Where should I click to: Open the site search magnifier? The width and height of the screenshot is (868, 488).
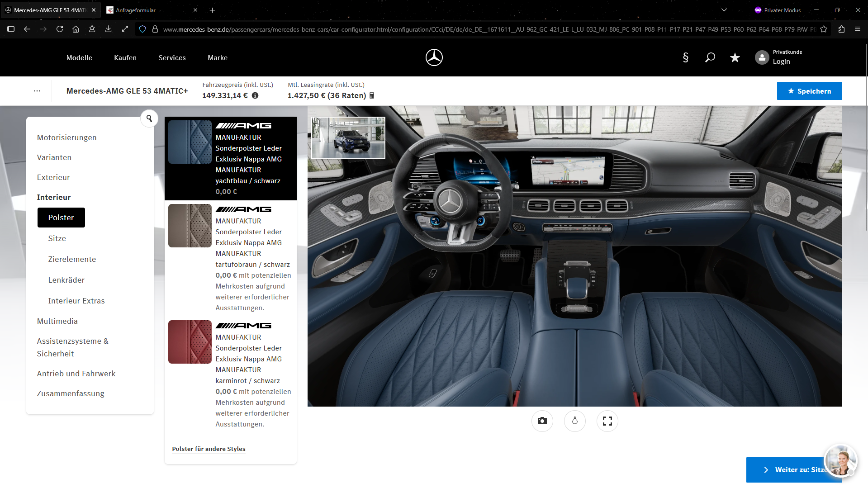(x=710, y=57)
